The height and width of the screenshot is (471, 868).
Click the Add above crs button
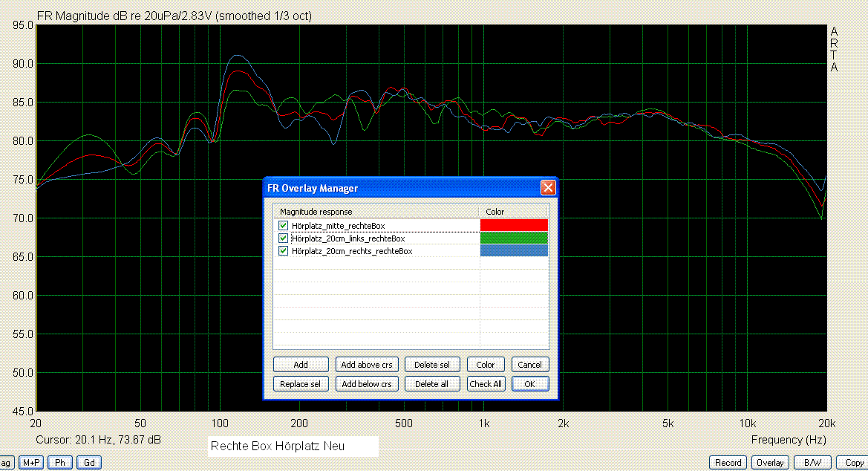click(367, 365)
